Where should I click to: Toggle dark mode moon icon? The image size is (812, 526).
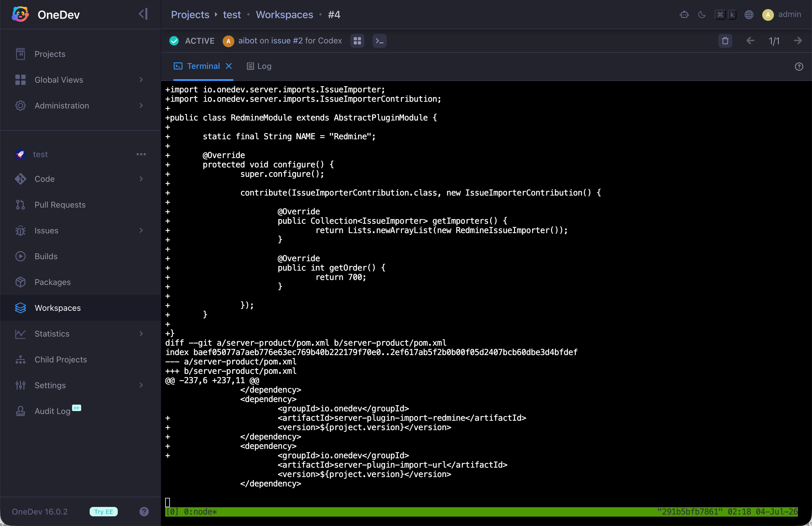[702, 15]
